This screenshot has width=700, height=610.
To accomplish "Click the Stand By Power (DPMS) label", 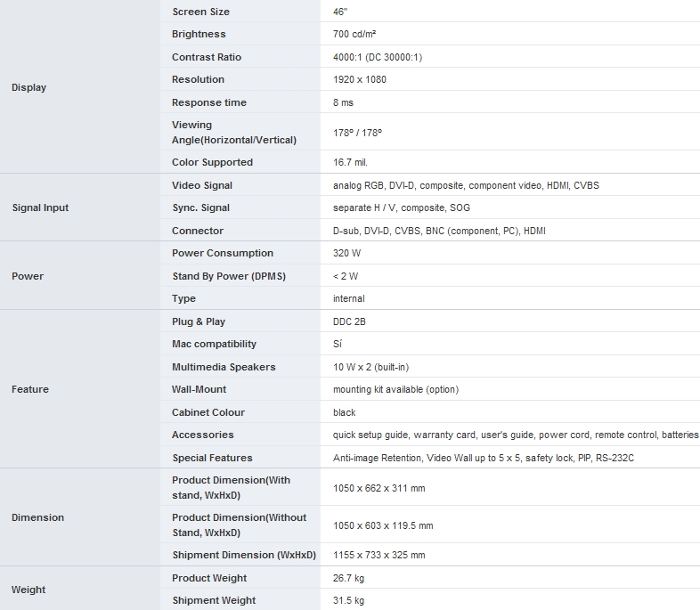I will (x=229, y=276).
